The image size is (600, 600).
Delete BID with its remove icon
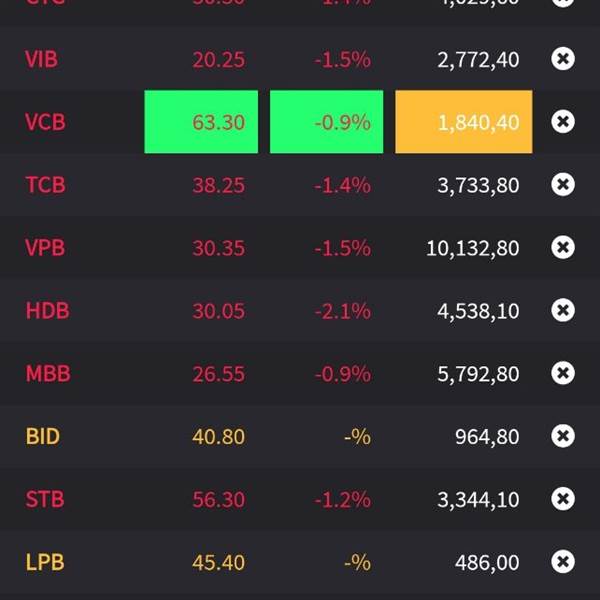click(563, 436)
